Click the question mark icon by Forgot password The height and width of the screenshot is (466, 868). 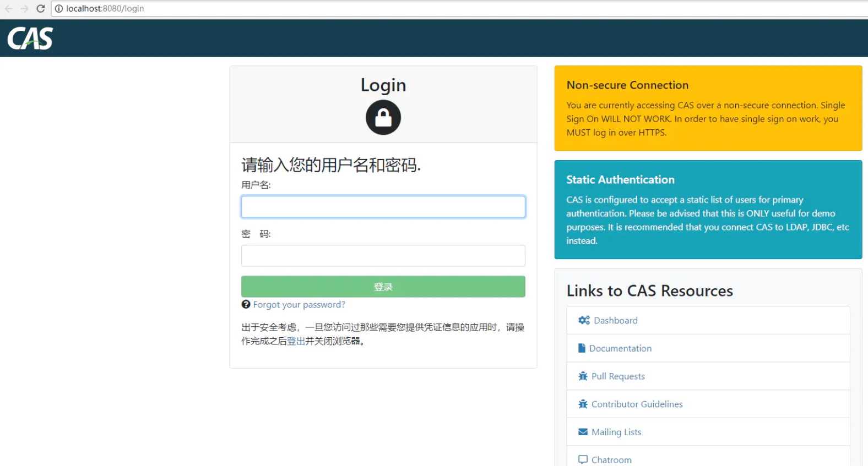point(246,304)
